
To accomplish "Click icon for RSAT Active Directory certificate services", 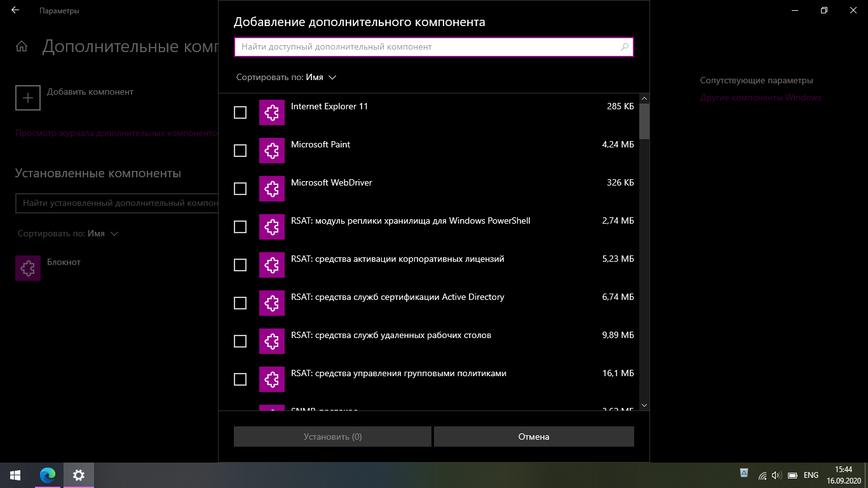I will click(271, 303).
